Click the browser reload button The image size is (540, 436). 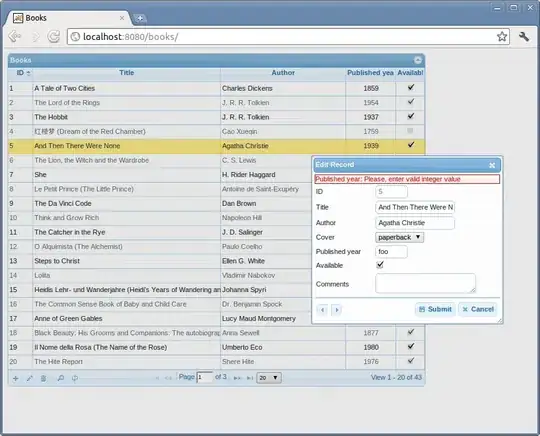click(x=53, y=36)
